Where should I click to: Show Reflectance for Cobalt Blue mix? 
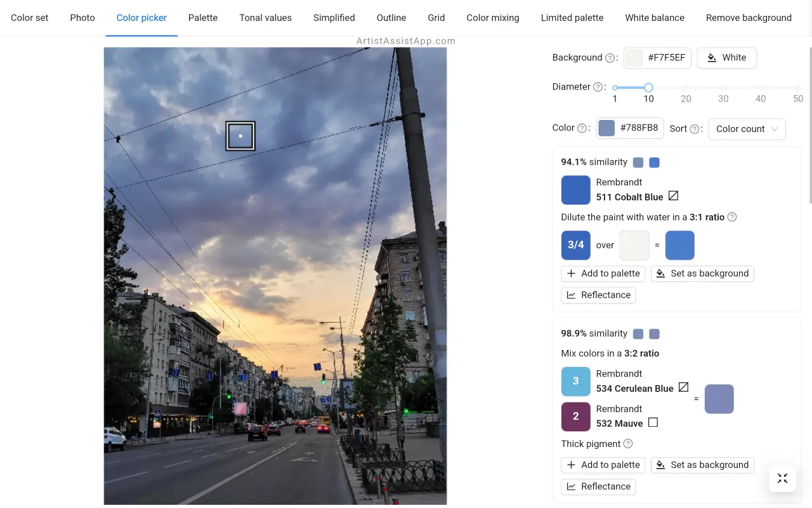pyautogui.click(x=598, y=295)
